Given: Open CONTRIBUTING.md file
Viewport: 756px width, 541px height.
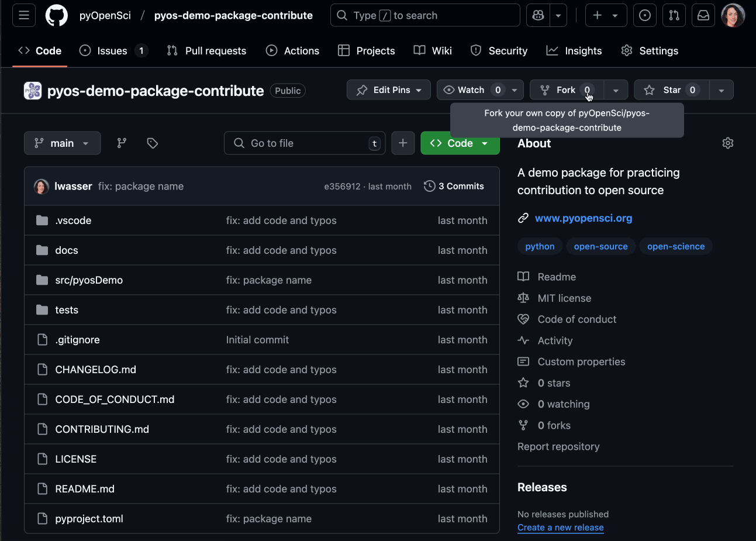Looking at the screenshot, I should pyautogui.click(x=102, y=429).
